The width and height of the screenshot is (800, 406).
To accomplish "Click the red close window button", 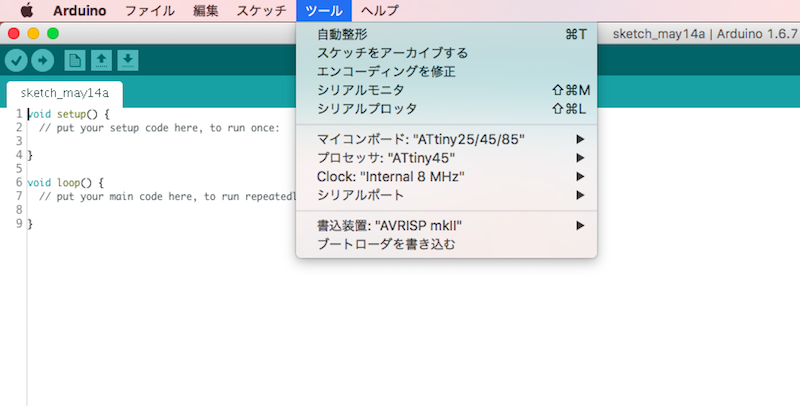I will 14,34.
